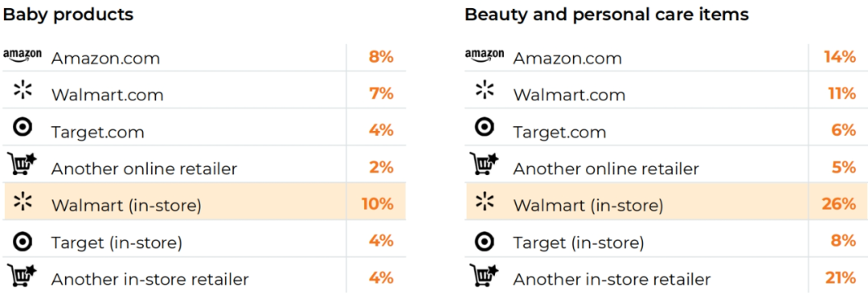Click 'Another in-store retailer' in Baby products
The height and width of the screenshot is (297, 868).
click(150, 279)
